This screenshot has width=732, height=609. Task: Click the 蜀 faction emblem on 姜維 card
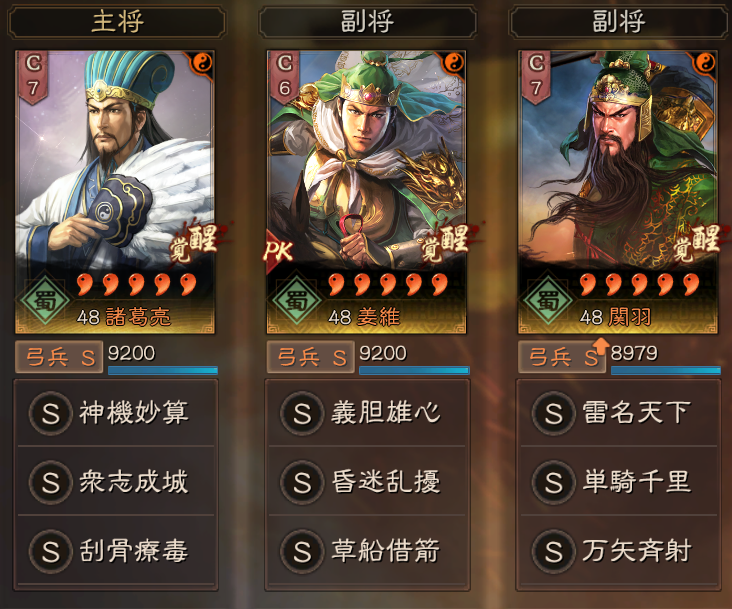(296, 300)
